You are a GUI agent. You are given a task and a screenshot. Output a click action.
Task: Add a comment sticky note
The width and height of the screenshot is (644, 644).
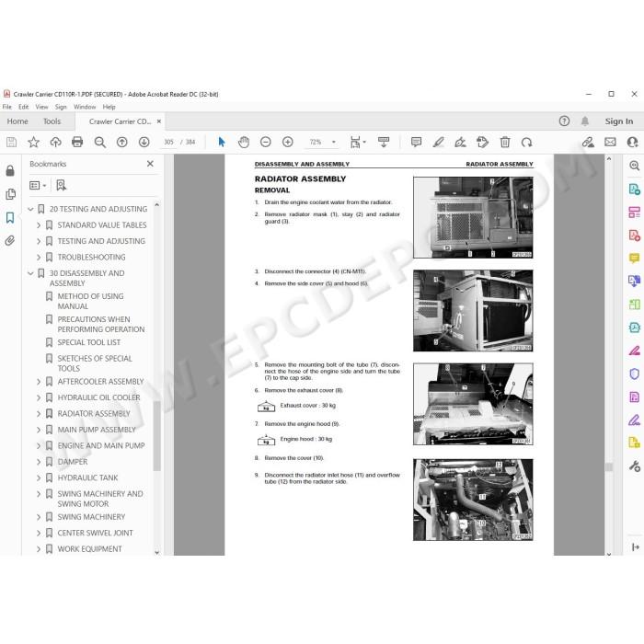click(x=416, y=142)
